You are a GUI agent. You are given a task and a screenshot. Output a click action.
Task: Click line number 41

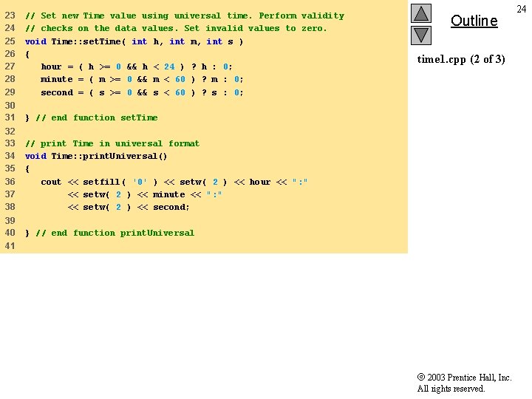(10, 245)
